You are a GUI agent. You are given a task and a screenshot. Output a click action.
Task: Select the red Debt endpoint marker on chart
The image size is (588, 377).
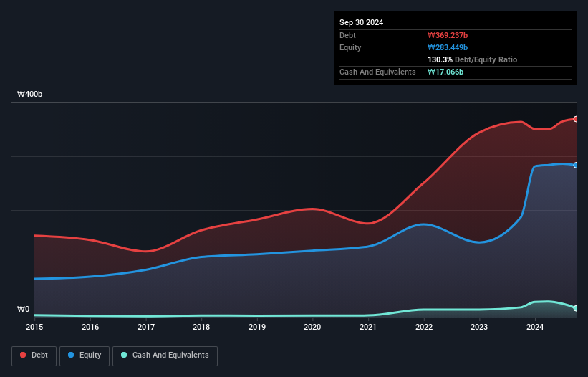click(x=576, y=119)
